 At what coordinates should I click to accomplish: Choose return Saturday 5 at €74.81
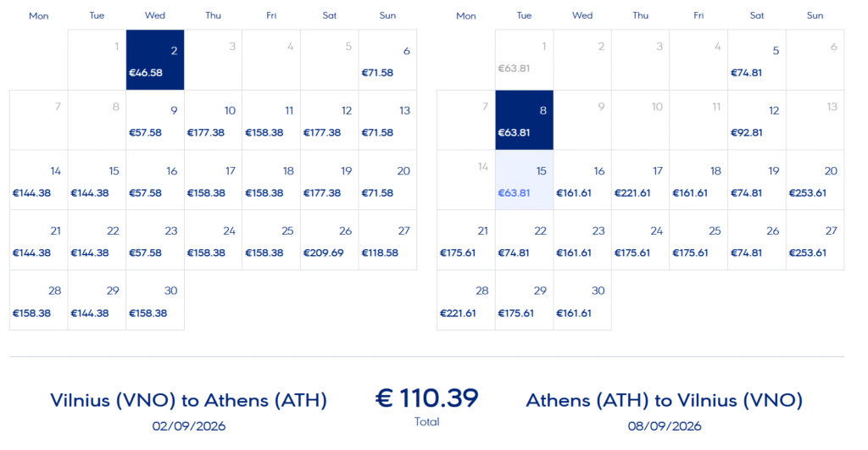click(x=757, y=60)
